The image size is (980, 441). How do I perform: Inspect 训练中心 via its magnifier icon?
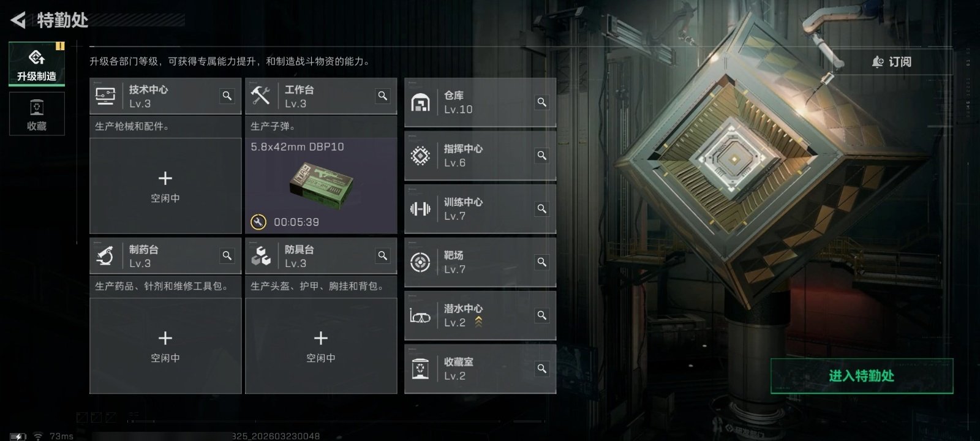pos(542,208)
